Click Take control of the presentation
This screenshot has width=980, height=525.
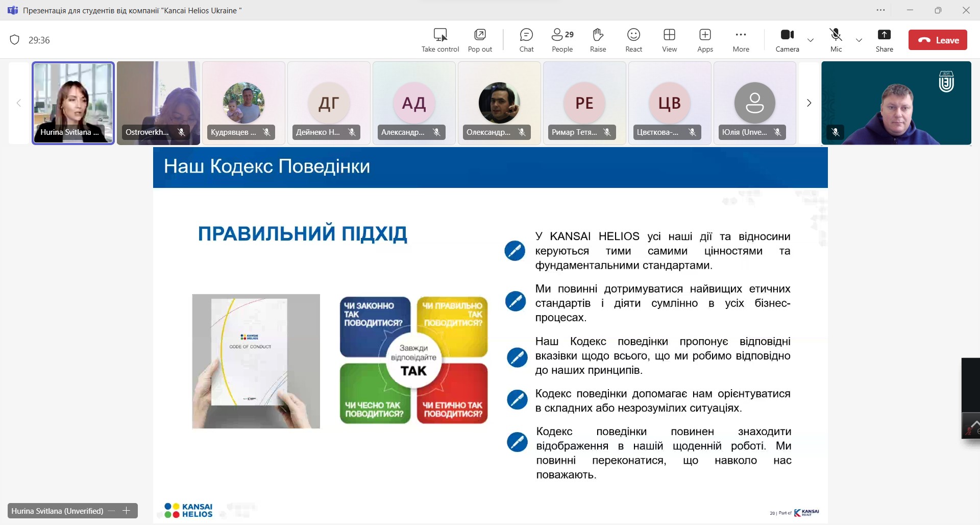coord(440,40)
